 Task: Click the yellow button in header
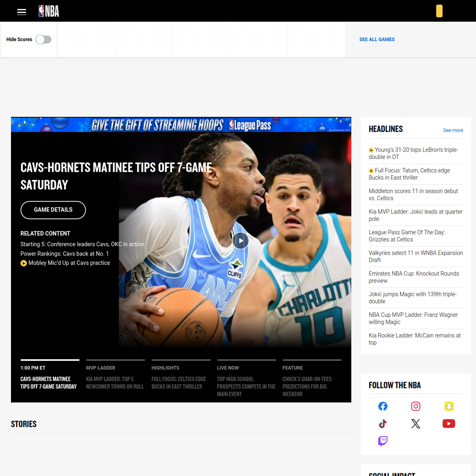[x=439, y=11]
